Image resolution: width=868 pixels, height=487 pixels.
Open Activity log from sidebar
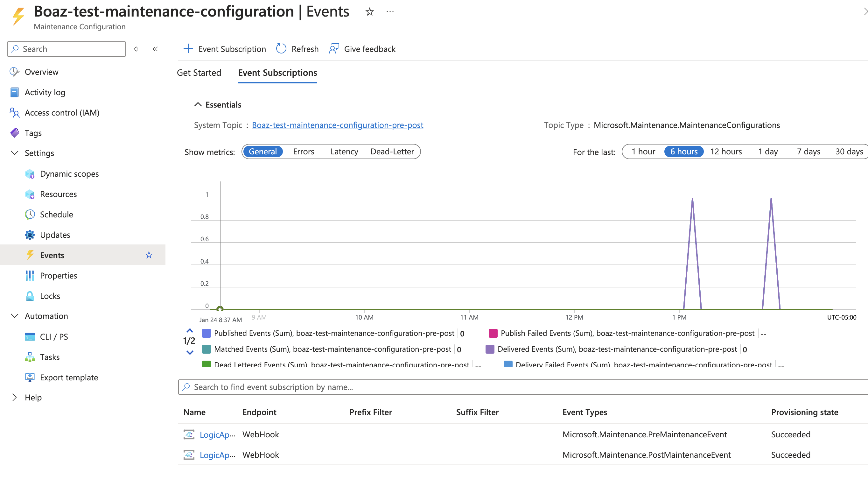tap(45, 92)
